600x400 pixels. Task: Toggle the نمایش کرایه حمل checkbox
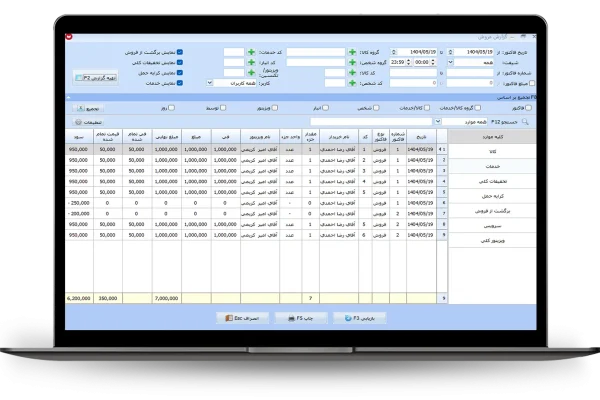click(x=179, y=73)
